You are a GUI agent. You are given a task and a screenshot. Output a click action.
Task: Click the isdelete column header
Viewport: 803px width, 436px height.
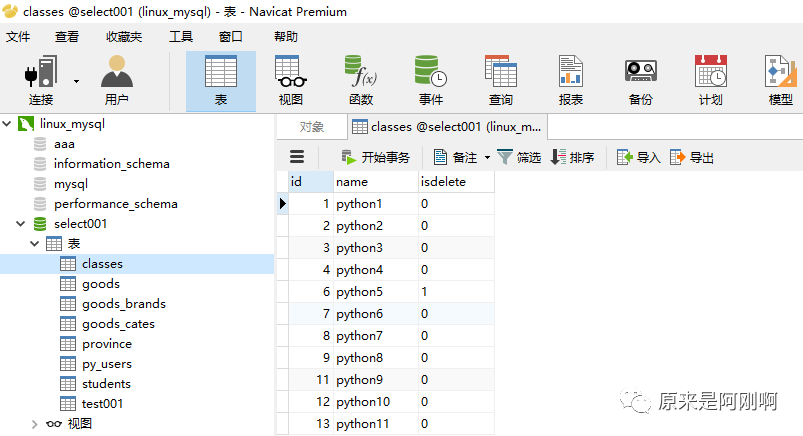(456, 182)
